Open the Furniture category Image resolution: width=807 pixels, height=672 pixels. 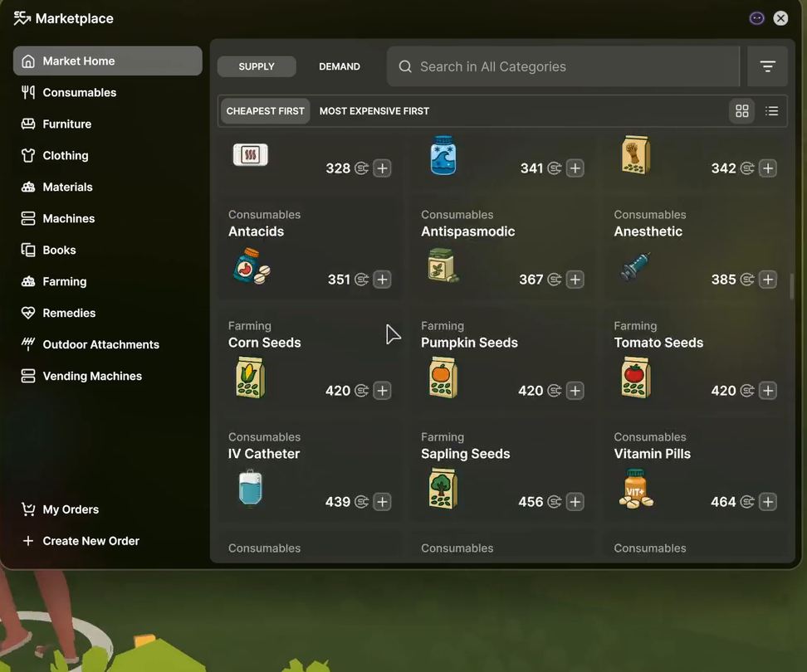point(108,124)
